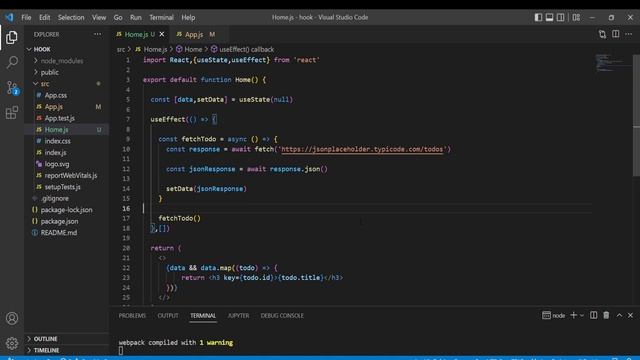Click the editor vertical scrollbar

(636, 116)
